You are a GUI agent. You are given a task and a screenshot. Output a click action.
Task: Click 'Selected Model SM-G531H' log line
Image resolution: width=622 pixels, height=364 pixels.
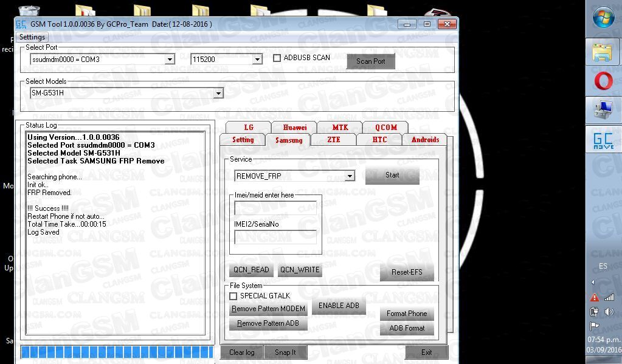(74, 153)
